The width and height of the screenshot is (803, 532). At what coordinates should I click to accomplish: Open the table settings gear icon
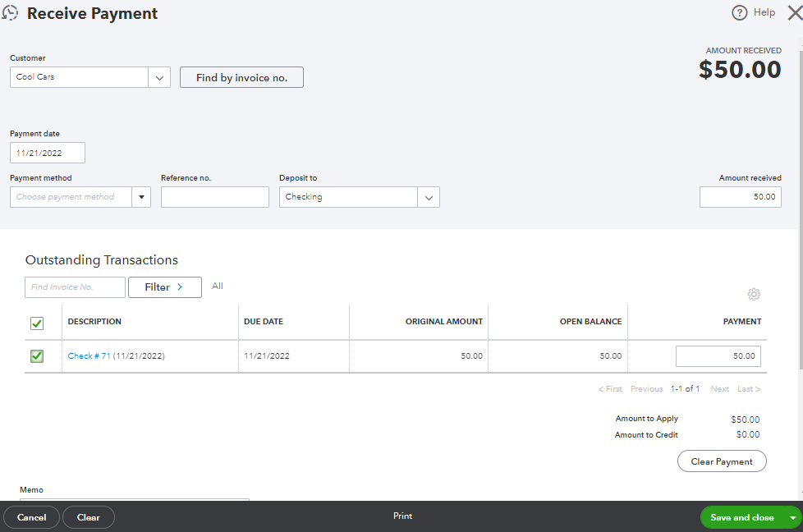point(754,295)
